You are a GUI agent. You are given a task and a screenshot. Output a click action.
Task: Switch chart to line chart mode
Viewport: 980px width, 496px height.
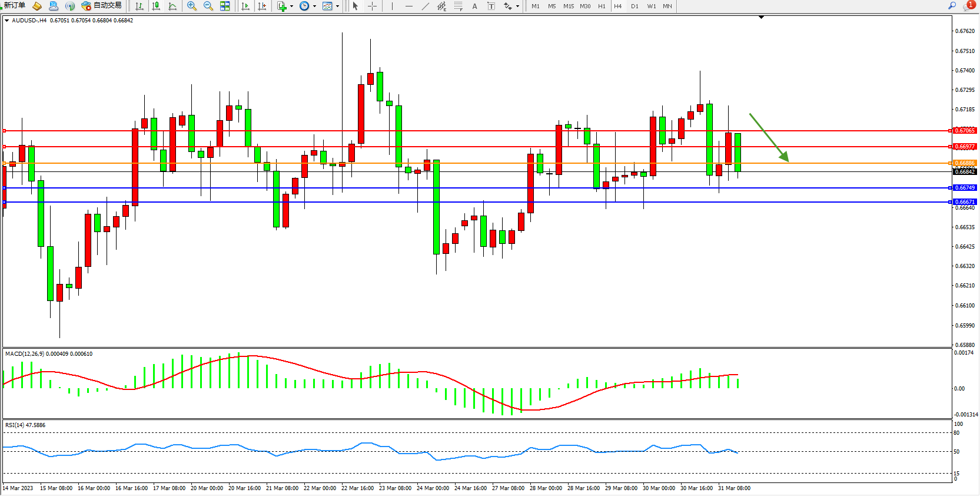tap(172, 6)
